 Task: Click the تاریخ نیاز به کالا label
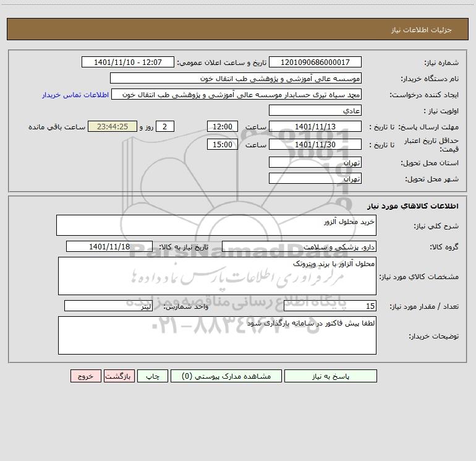[x=184, y=247]
